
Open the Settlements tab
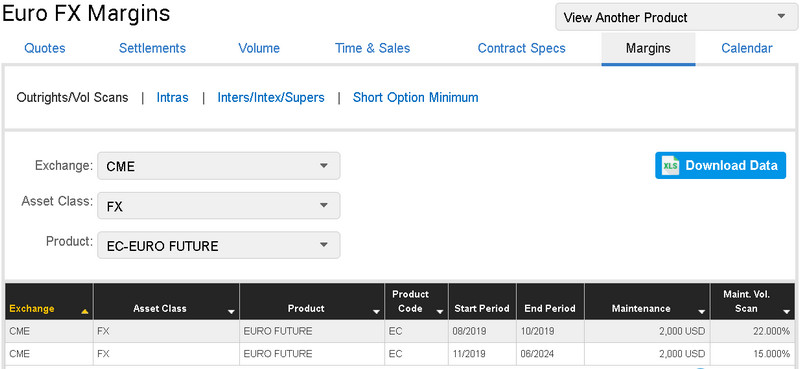[153, 48]
